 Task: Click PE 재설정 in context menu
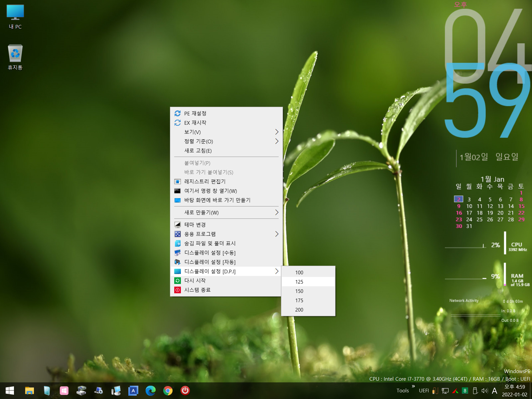226,113
